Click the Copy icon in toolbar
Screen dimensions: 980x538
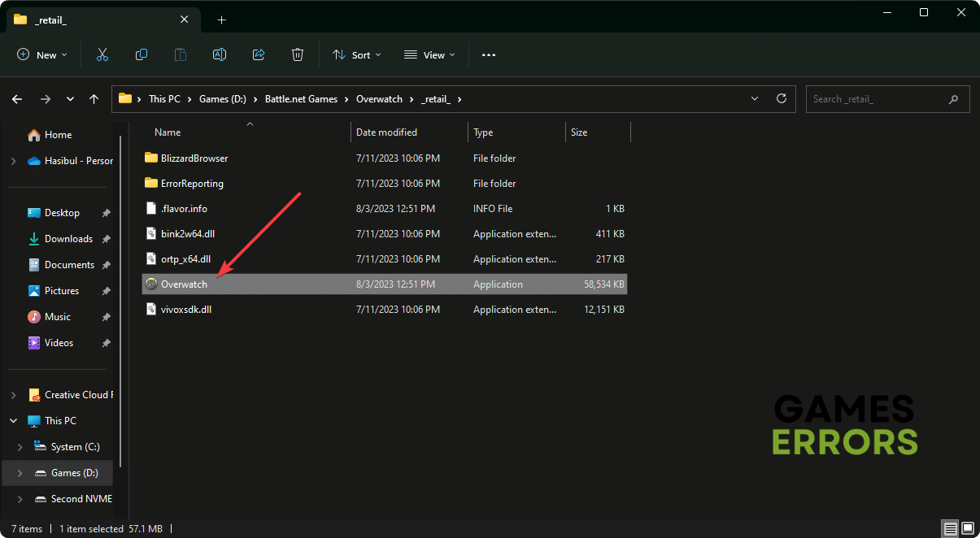pos(142,54)
